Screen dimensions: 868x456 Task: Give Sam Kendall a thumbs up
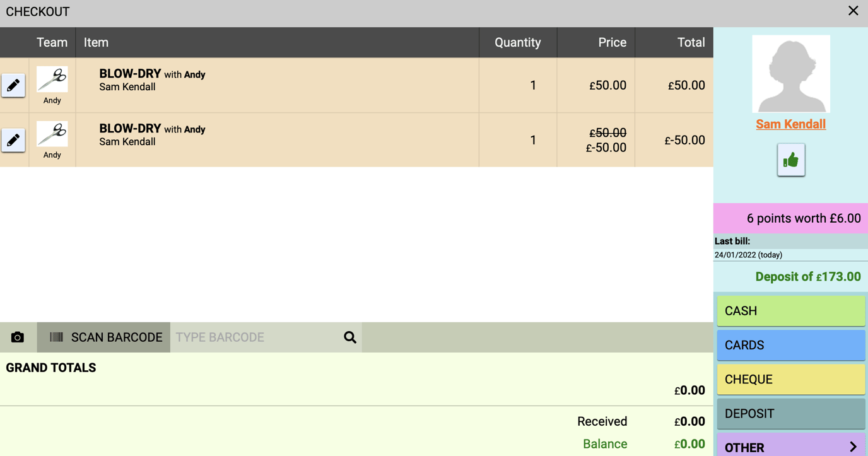tap(790, 159)
